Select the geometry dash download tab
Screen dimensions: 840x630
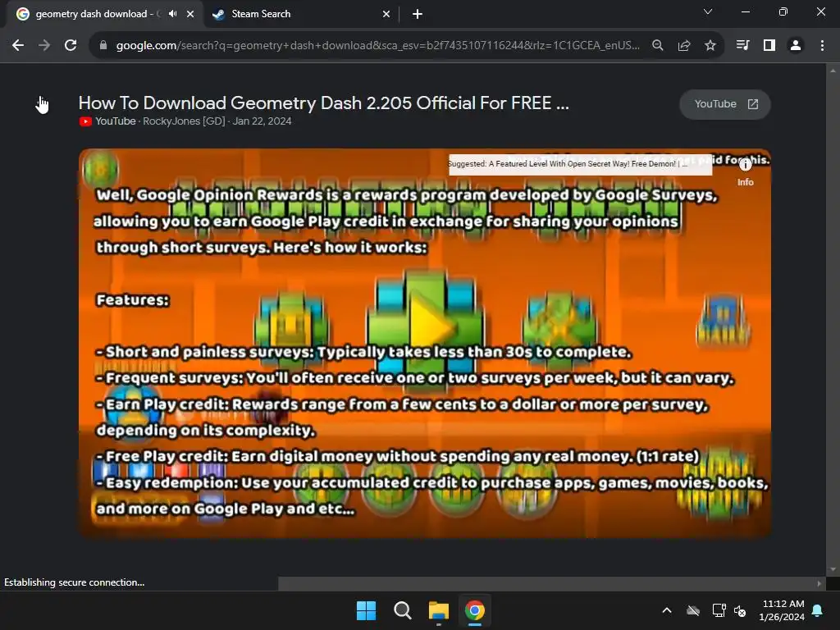(x=97, y=14)
